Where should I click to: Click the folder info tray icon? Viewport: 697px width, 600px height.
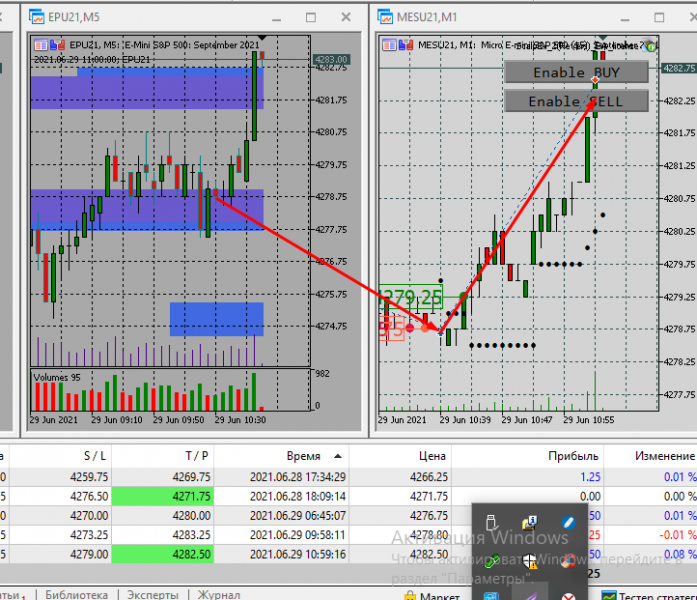529,523
